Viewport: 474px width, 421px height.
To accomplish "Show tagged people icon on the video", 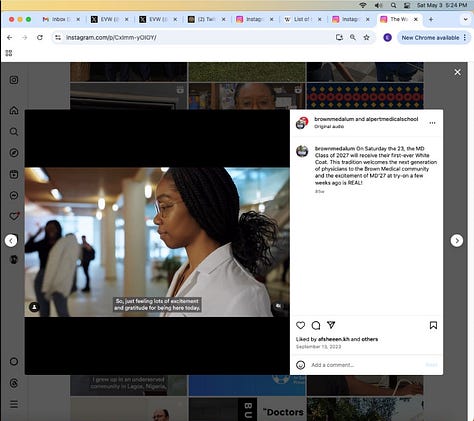I will tap(34, 307).
